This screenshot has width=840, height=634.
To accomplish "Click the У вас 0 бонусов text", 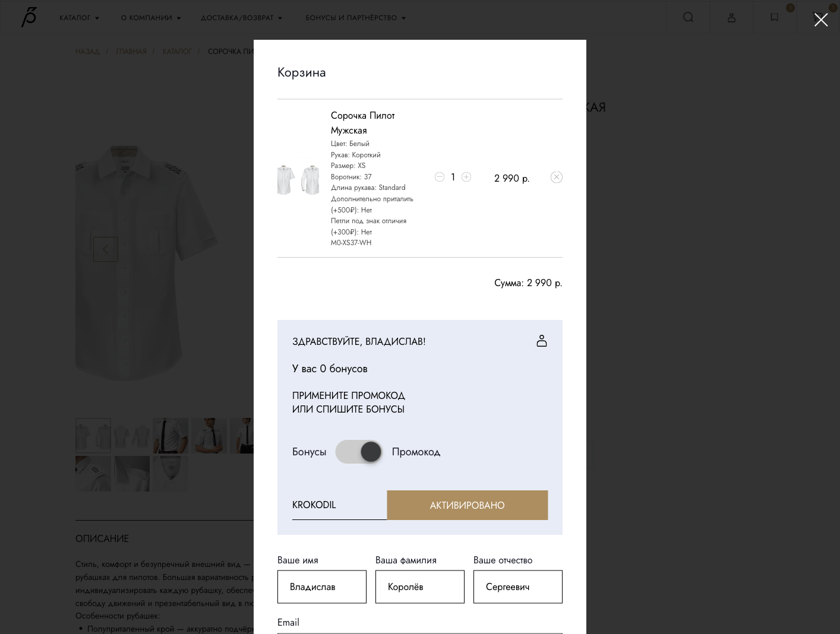I will tap(330, 369).
